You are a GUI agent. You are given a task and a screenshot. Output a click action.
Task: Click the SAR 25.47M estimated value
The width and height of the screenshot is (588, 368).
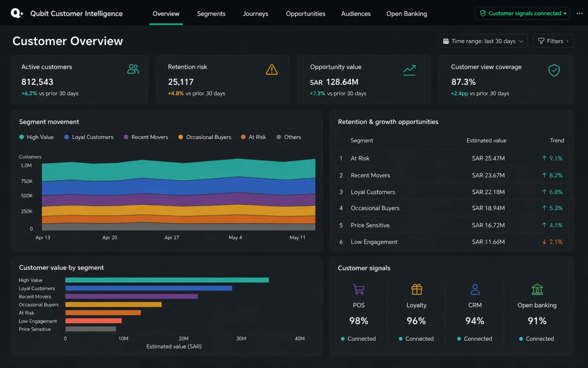(488, 158)
